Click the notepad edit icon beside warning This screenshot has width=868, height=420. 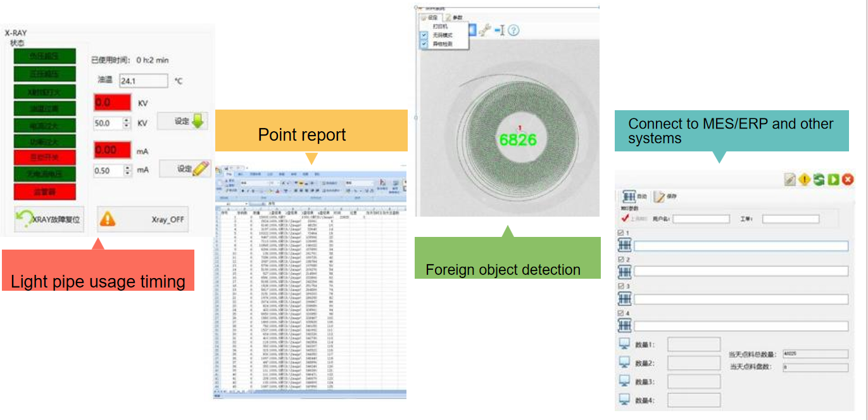789,180
